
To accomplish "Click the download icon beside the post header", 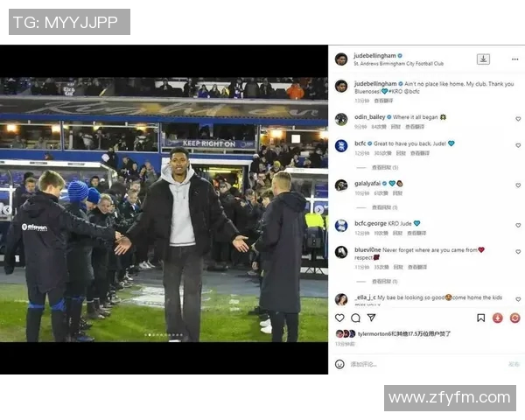I will [483, 59].
